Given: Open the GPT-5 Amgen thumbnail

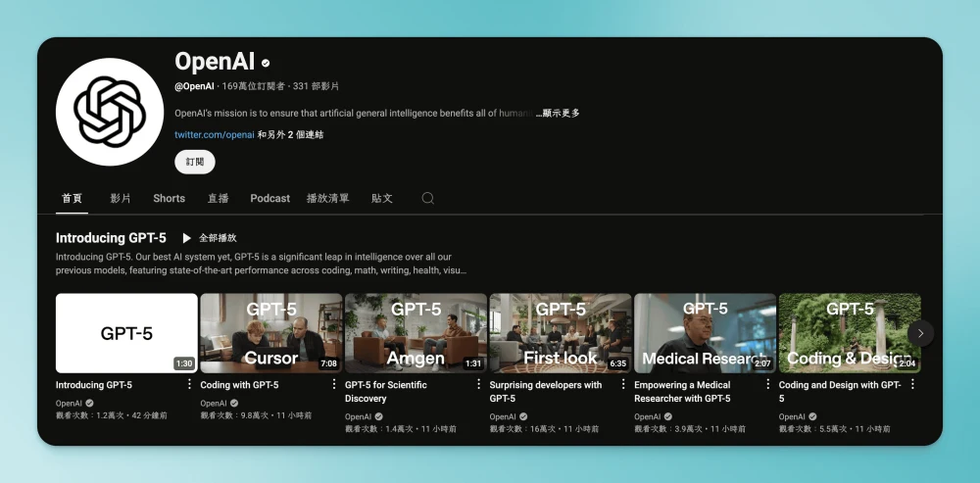Looking at the screenshot, I should pos(416,333).
